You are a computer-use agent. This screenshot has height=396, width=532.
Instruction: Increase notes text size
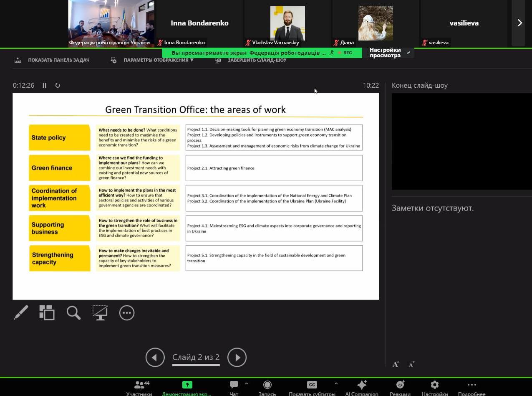tap(396, 365)
